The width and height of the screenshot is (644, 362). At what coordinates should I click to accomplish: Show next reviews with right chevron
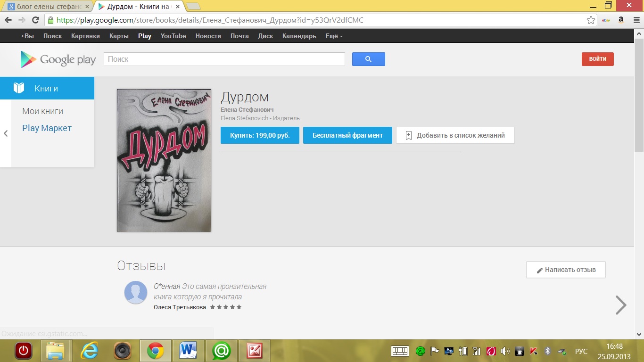(621, 305)
